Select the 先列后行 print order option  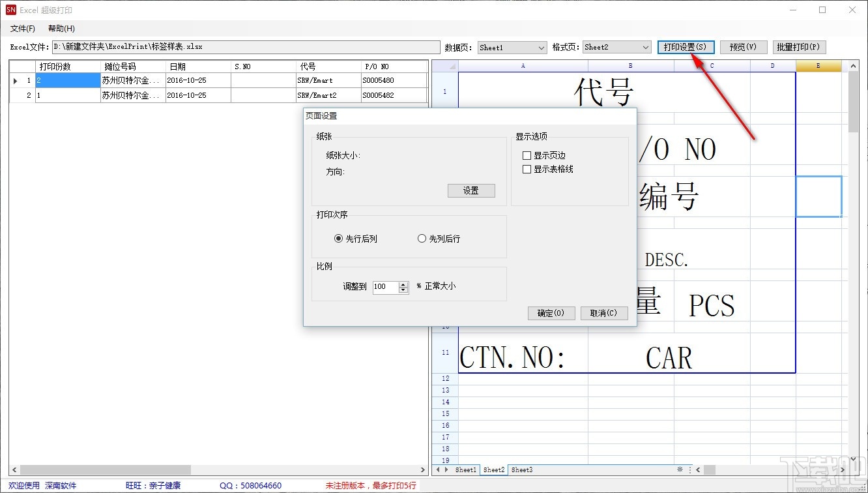point(422,239)
